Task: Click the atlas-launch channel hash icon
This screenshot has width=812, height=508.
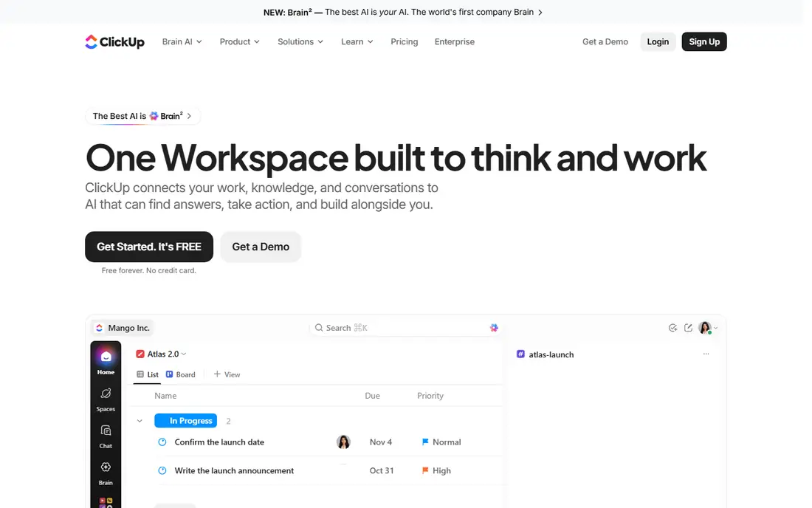Action: pos(520,354)
